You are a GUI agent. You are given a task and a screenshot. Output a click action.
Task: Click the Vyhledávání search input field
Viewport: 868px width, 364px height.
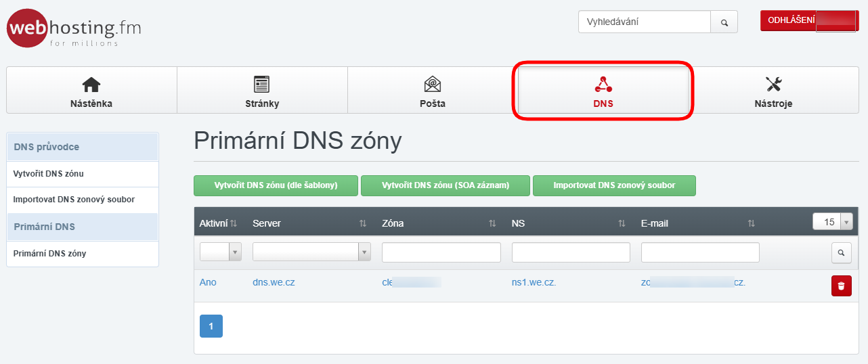(644, 22)
